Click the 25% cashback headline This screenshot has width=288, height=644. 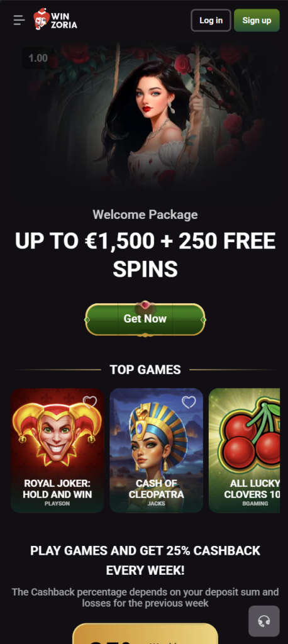[145, 560]
